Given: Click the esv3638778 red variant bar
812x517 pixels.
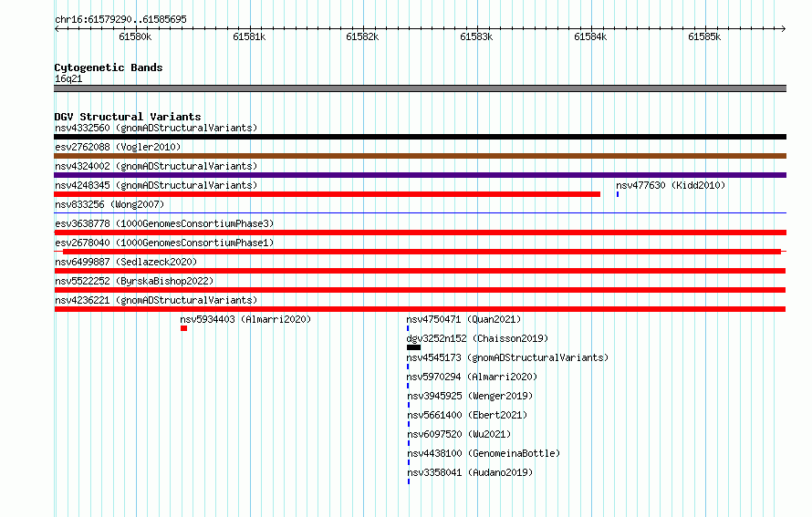Looking at the screenshot, I should click(x=420, y=233).
